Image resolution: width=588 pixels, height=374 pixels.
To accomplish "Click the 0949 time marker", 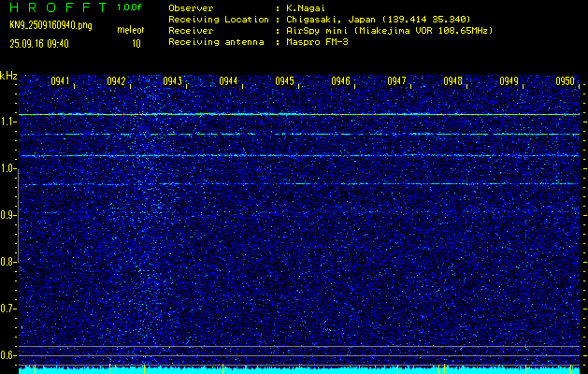I will [509, 81].
